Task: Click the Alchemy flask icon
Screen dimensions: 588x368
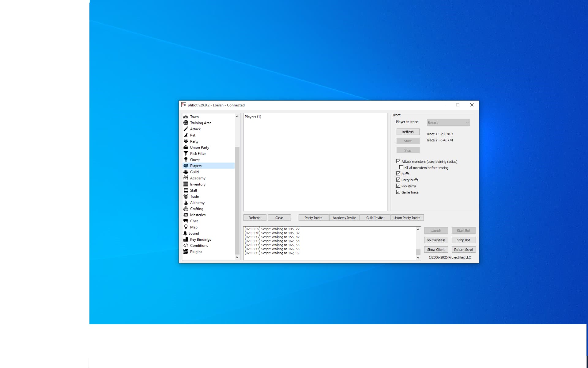Action: pos(186,203)
